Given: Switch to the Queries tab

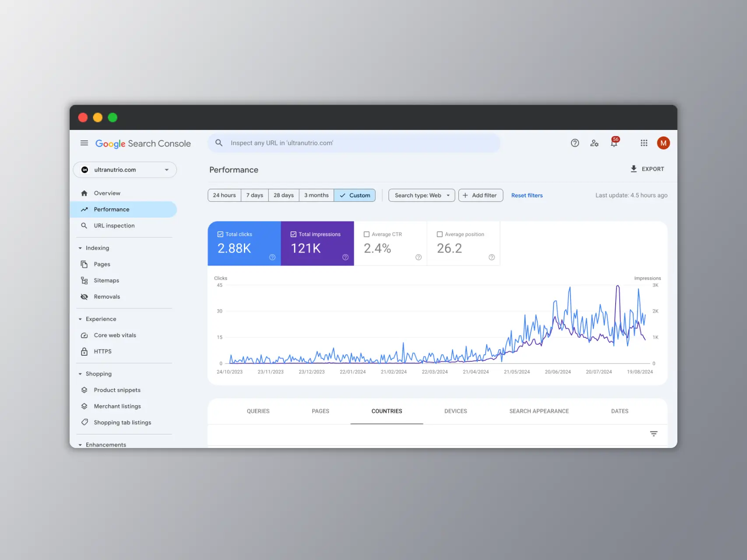Looking at the screenshot, I should (x=258, y=411).
